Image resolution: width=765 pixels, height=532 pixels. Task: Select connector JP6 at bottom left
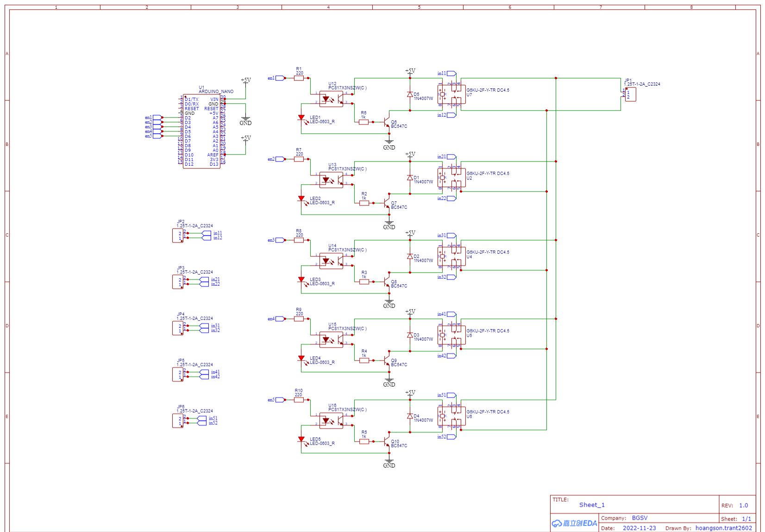[177, 419]
